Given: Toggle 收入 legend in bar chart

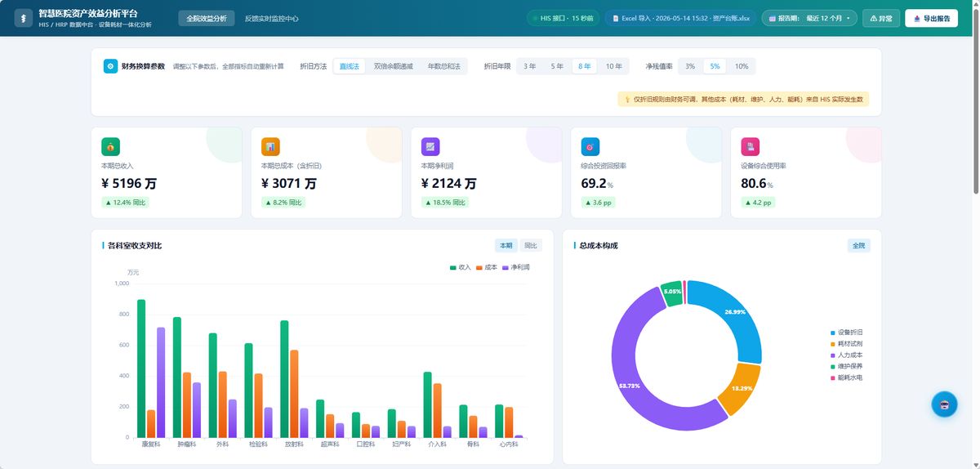Looking at the screenshot, I should coord(461,267).
